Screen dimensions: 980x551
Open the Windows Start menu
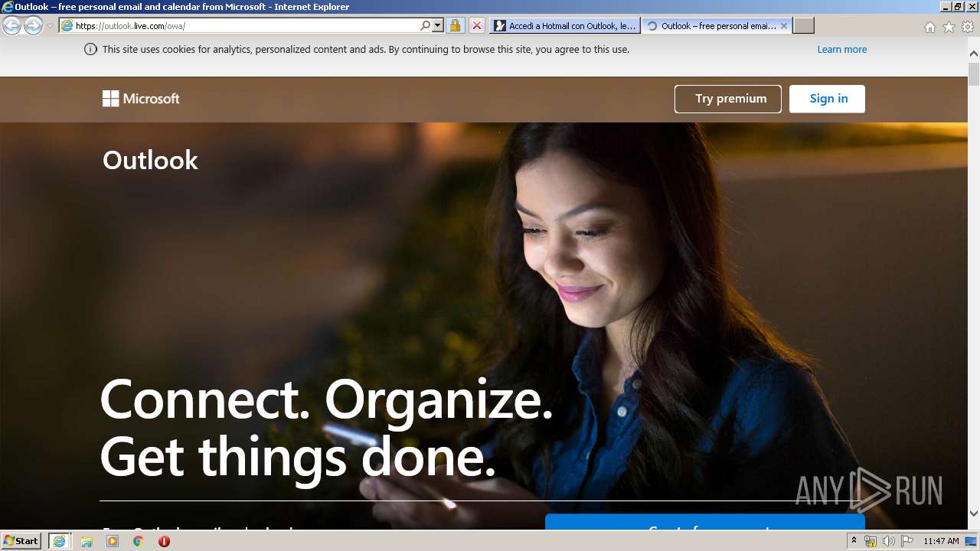coord(21,541)
